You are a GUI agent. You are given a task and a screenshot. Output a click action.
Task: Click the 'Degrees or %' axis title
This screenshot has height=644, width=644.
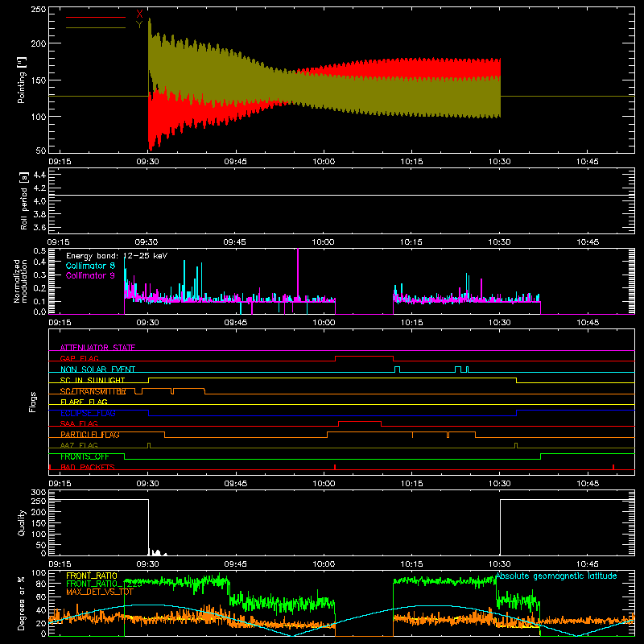21,603
